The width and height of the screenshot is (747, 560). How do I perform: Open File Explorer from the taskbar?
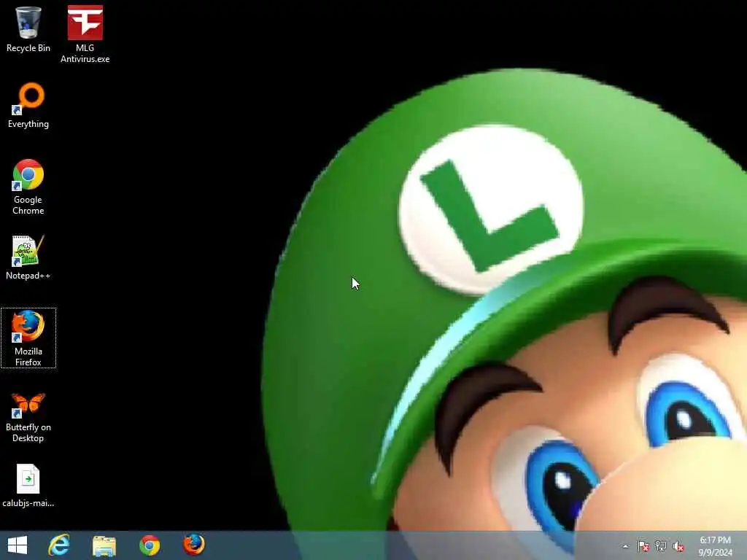(104, 545)
